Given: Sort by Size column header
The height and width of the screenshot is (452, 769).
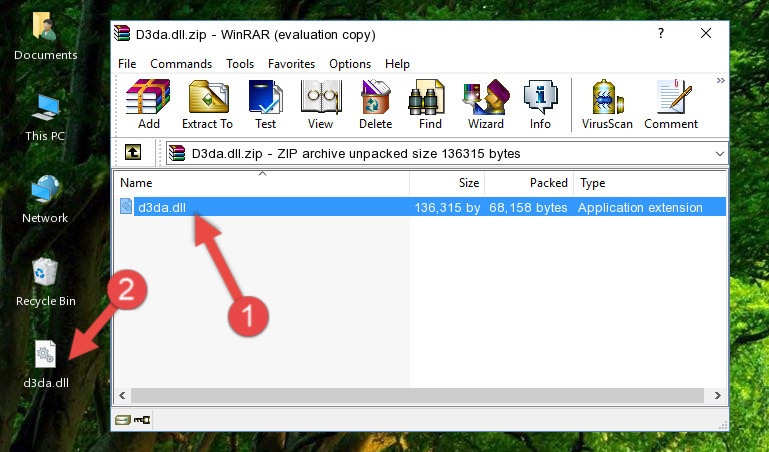Looking at the screenshot, I should (x=447, y=183).
